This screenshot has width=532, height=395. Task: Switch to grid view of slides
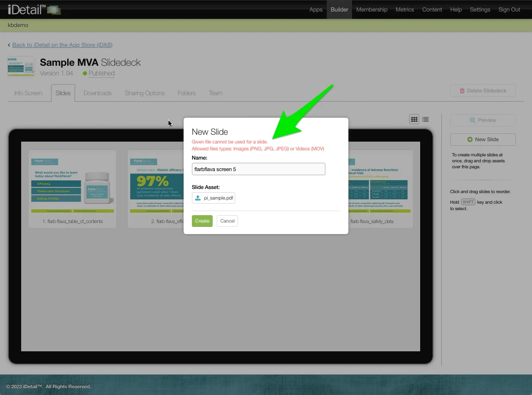pos(414,120)
